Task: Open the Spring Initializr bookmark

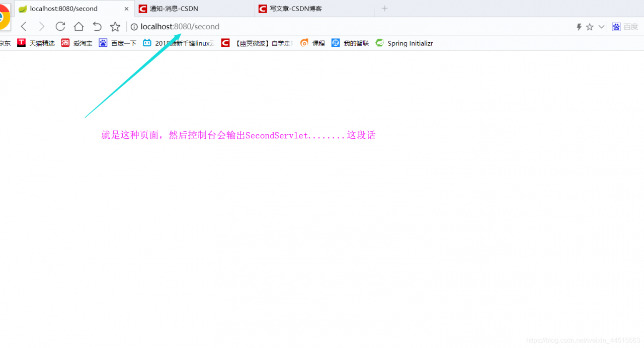Action: point(405,43)
